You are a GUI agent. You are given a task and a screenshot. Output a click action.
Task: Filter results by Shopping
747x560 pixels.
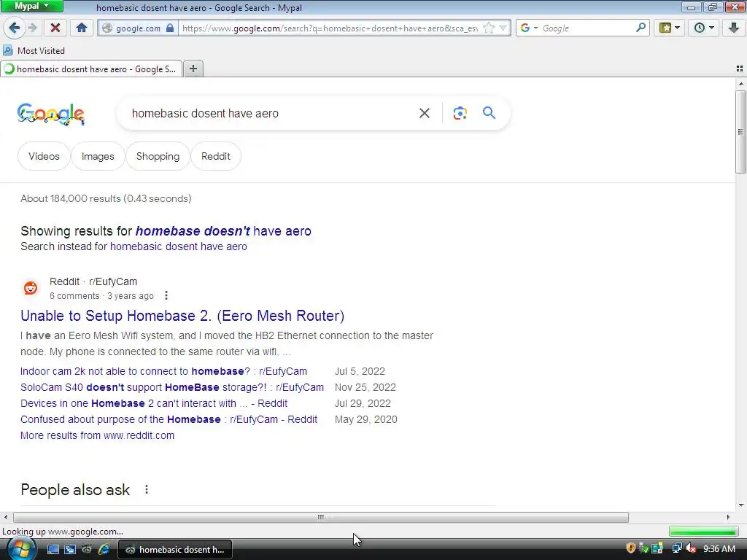click(x=158, y=156)
